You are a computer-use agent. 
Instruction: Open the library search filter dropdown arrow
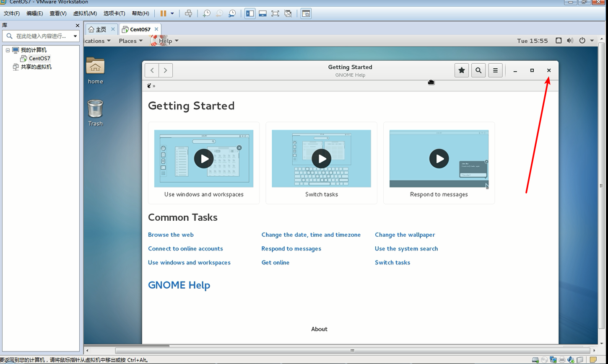pos(75,36)
